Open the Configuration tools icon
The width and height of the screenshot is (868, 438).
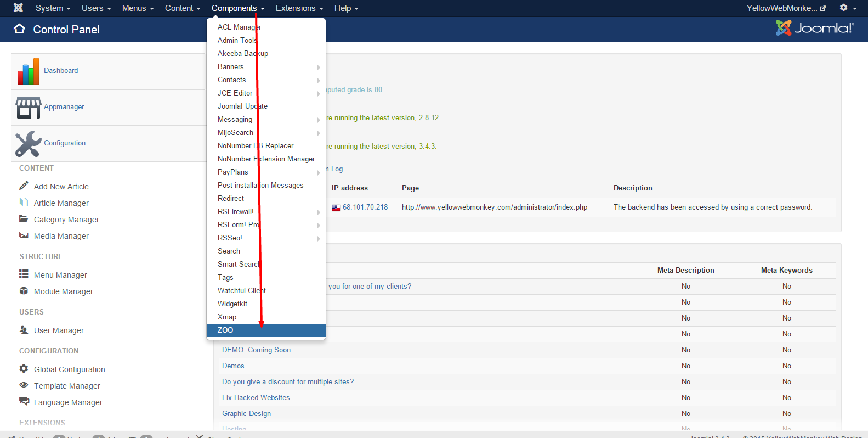point(28,144)
